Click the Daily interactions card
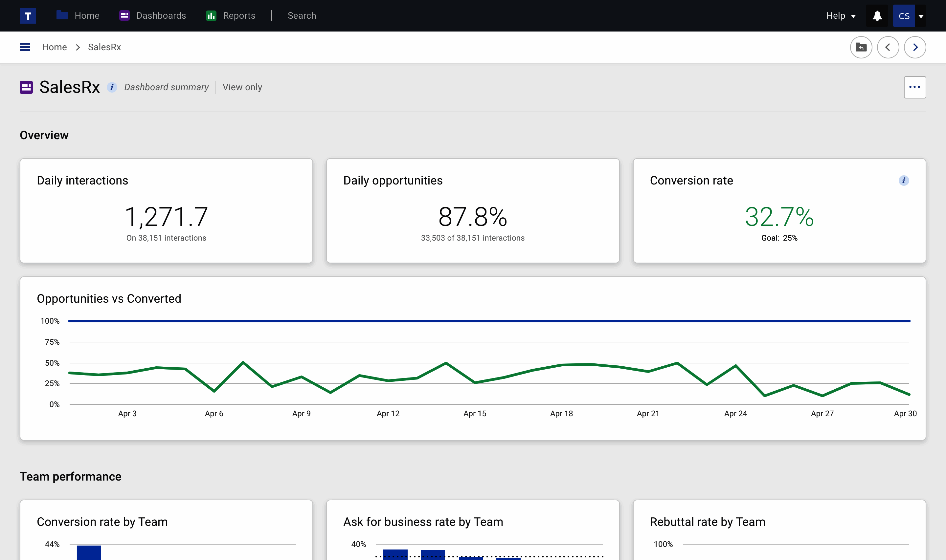The image size is (946, 560). 166,210
